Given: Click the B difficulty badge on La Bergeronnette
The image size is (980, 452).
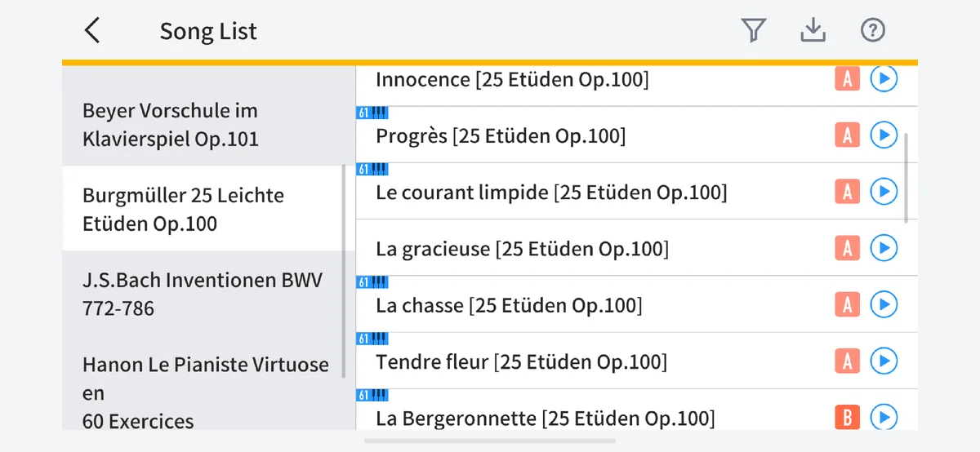Looking at the screenshot, I should pos(848,419).
